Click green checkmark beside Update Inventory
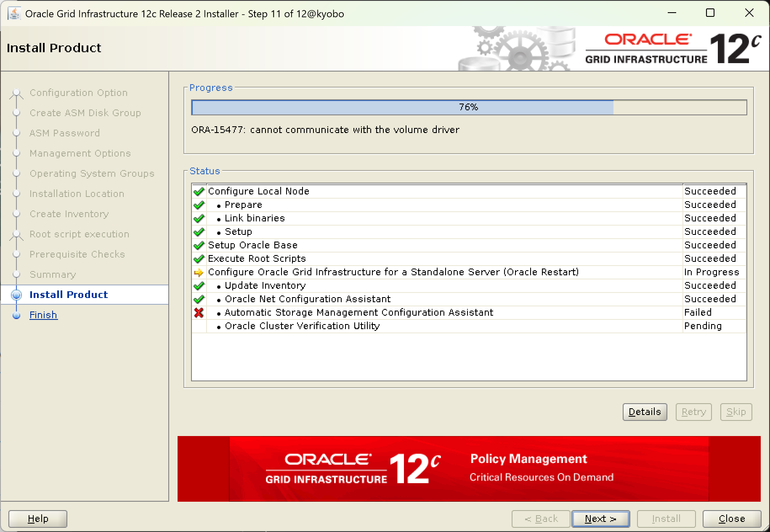 (199, 286)
